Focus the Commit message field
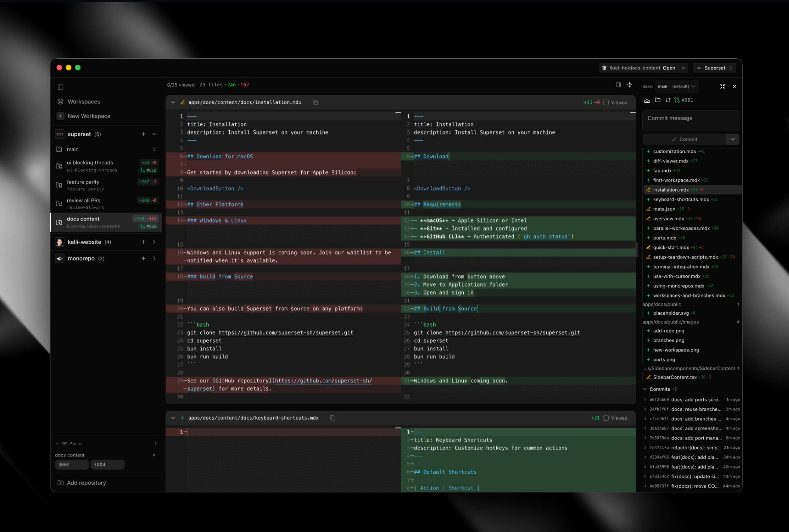Screen dimensions: 789x532 tap(690, 120)
